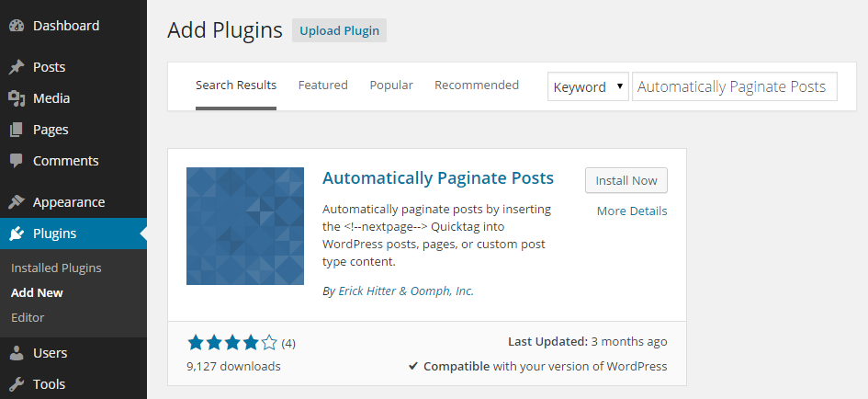868x399 pixels.
Task: Open the Keyword search type dropdown
Action: [x=588, y=86]
